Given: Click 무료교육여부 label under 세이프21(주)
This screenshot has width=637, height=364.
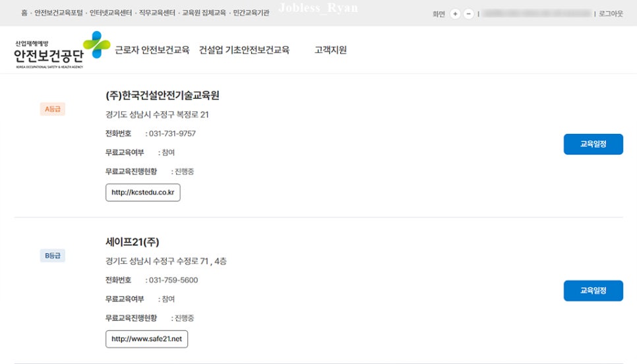Looking at the screenshot, I should [125, 299].
